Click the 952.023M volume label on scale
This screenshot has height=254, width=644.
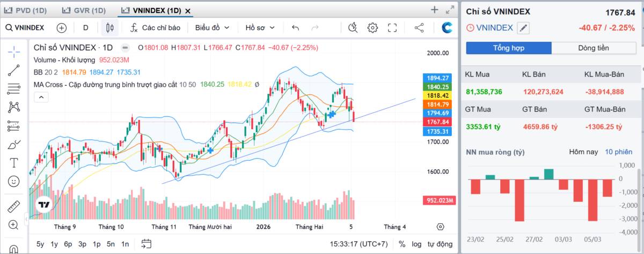(439, 200)
